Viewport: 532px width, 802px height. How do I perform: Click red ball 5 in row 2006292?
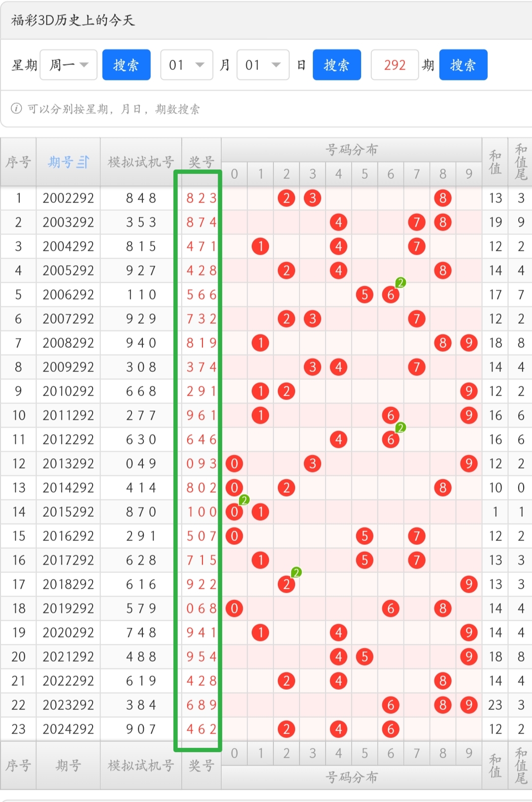tap(365, 295)
